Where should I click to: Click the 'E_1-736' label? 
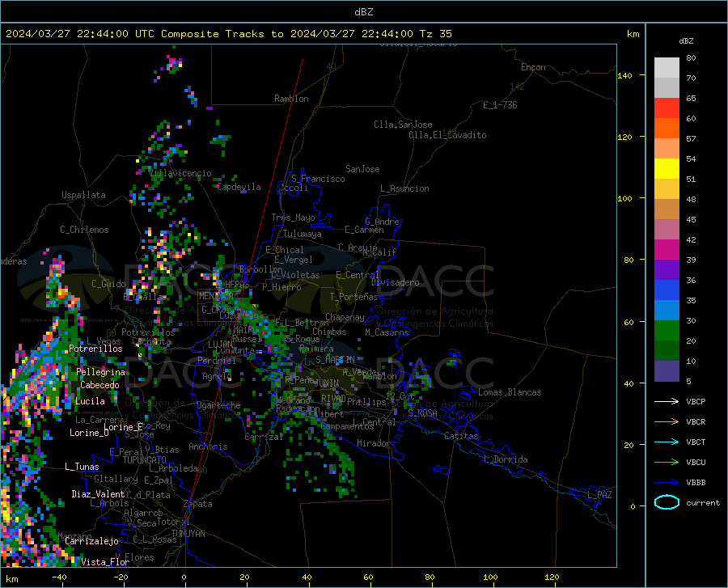coord(500,105)
